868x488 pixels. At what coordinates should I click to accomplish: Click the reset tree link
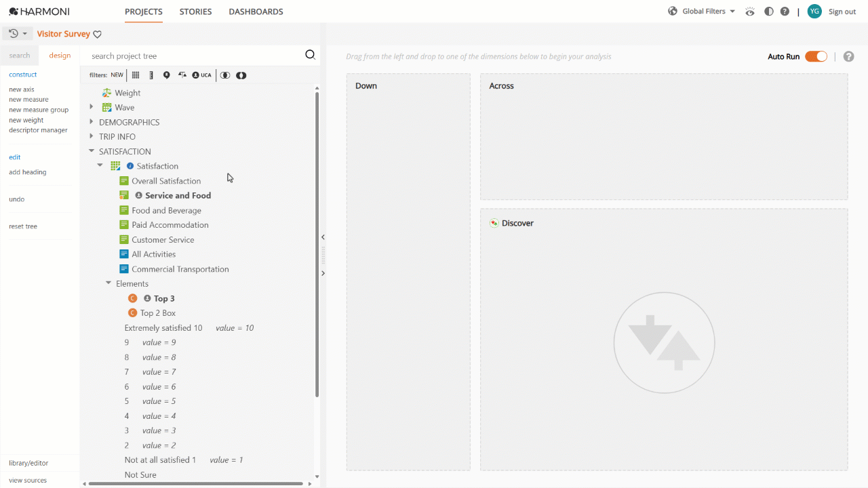click(23, 226)
